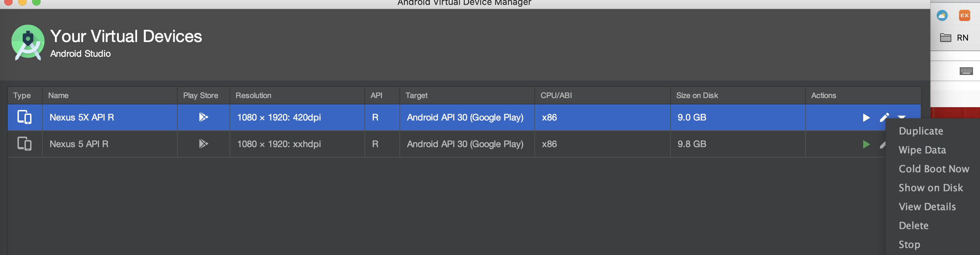Select the Nexus 5 API R name cell
980x255 pixels.
click(109, 144)
